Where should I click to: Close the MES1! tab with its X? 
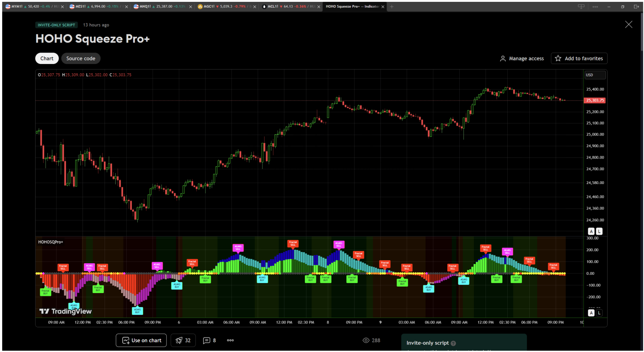coord(127,7)
